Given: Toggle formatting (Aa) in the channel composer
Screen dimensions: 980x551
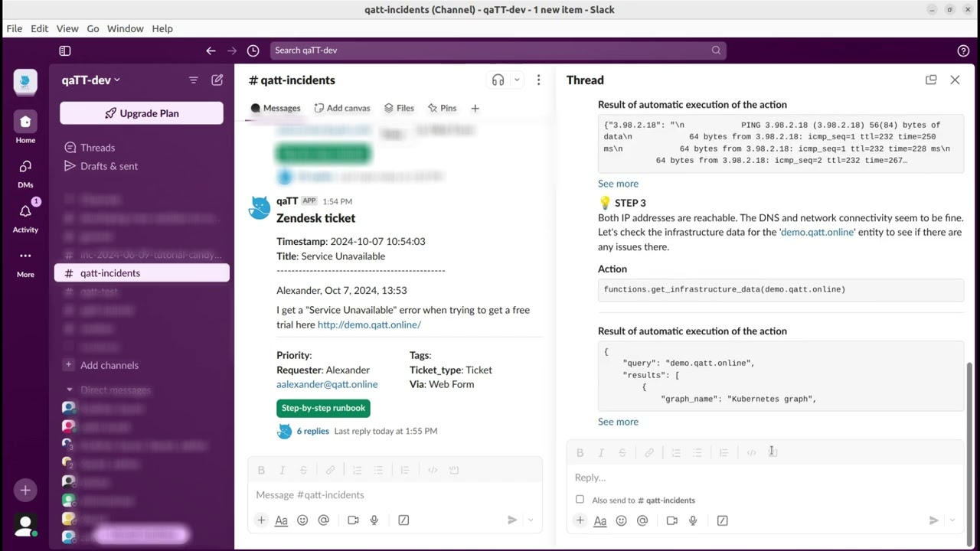Looking at the screenshot, I should 281,520.
